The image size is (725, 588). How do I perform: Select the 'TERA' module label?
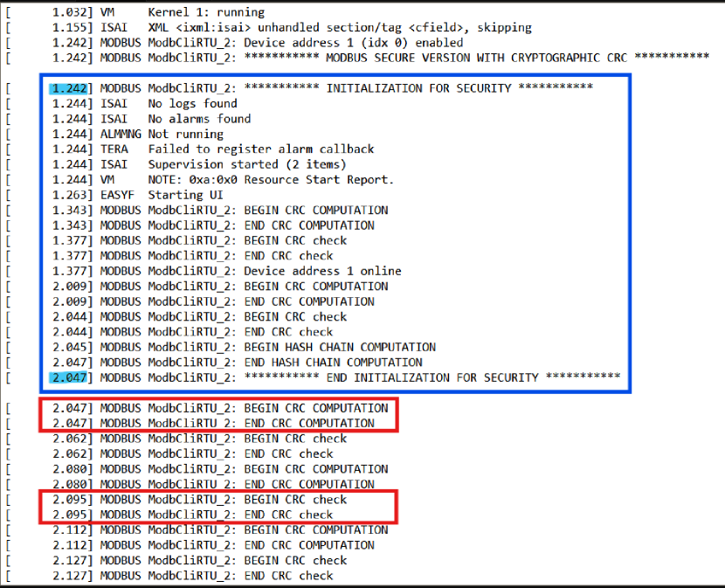114,149
